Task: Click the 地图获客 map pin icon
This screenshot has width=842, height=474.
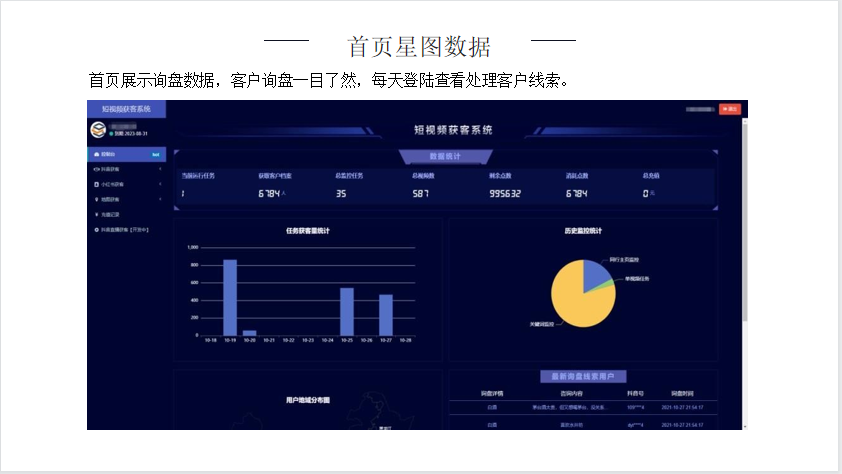Action: point(97,199)
